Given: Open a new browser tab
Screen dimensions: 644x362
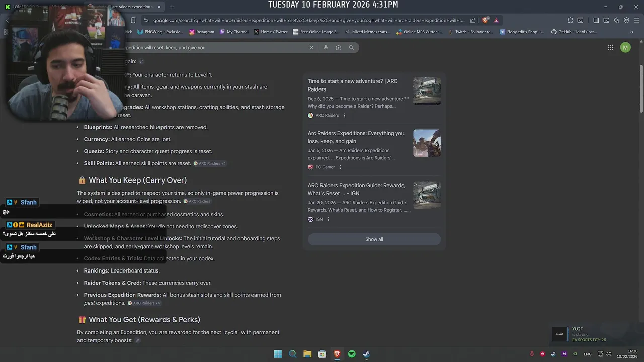Looking at the screenshot, I should (x=172, y=7).
